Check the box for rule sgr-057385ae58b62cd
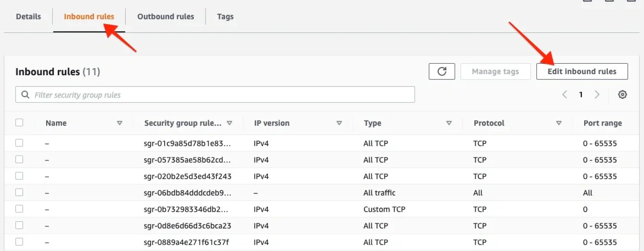644x251 pixels. pos(19,159)
